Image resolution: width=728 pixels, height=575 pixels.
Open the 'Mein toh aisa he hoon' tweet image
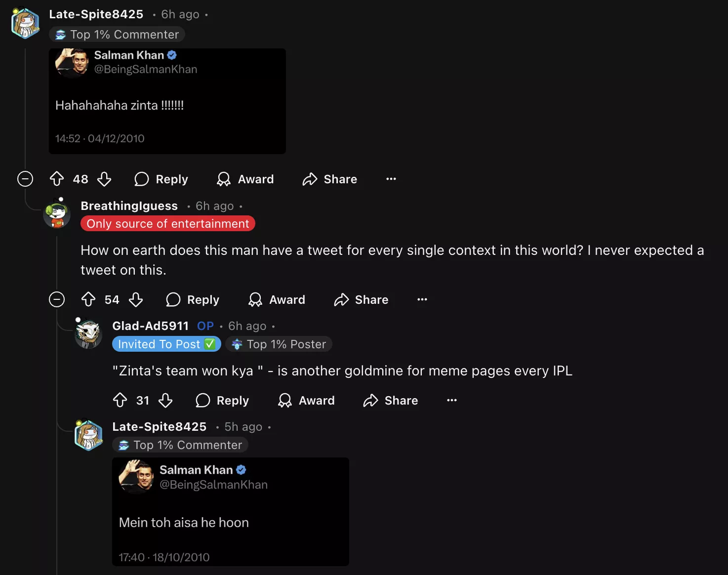[x=231, y=512]
